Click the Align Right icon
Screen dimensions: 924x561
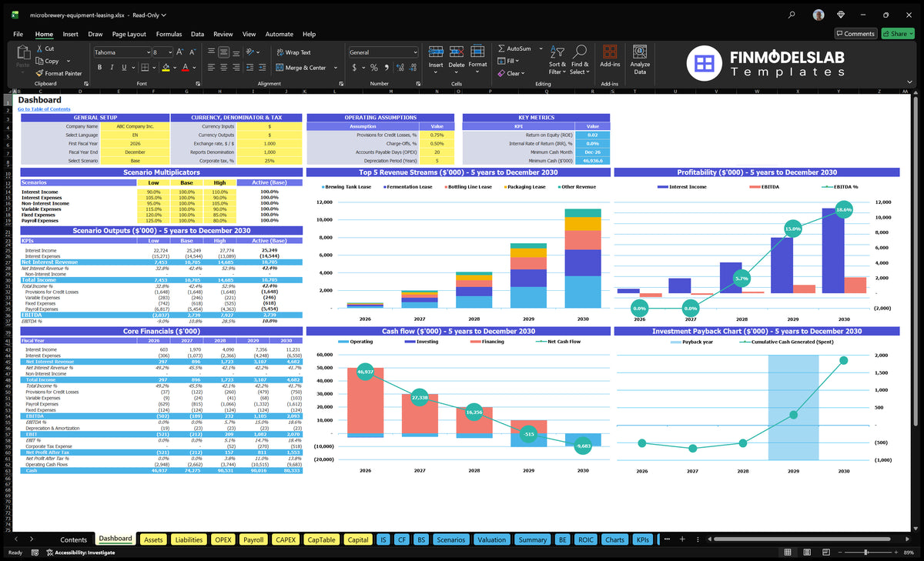[236, 68]
